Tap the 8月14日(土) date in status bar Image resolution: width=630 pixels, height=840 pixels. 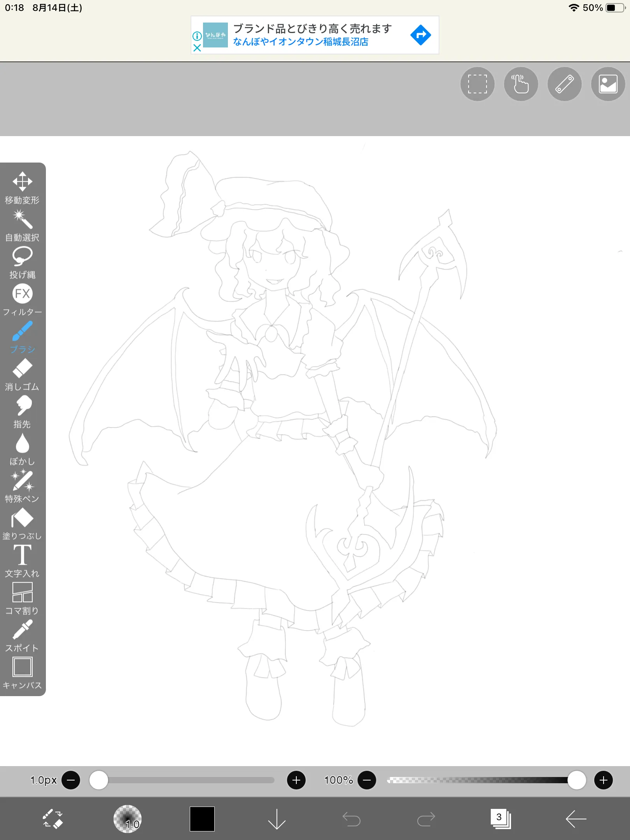coord(57,8)
